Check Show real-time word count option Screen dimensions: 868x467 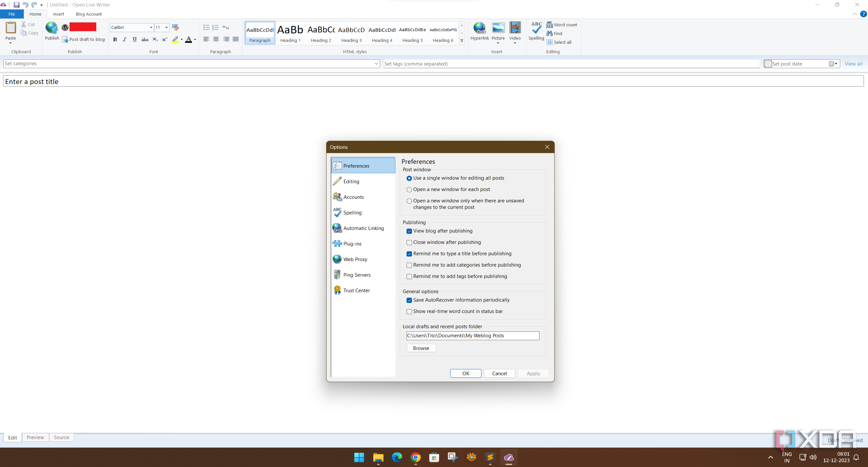coord(409,311)
